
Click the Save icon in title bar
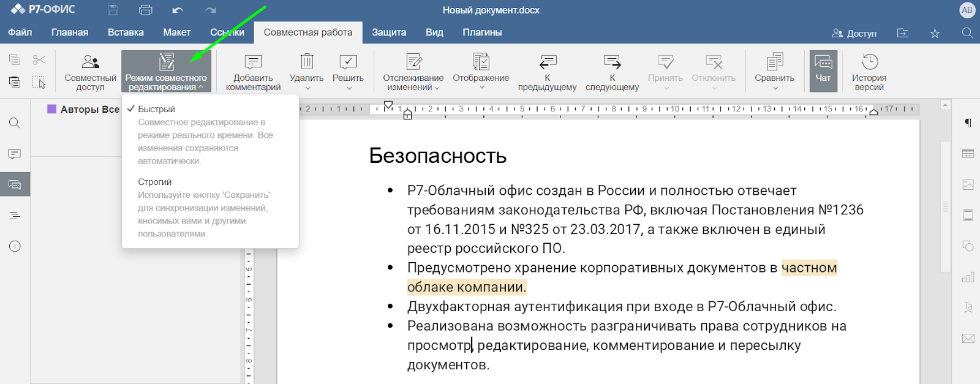click(113, 10)
